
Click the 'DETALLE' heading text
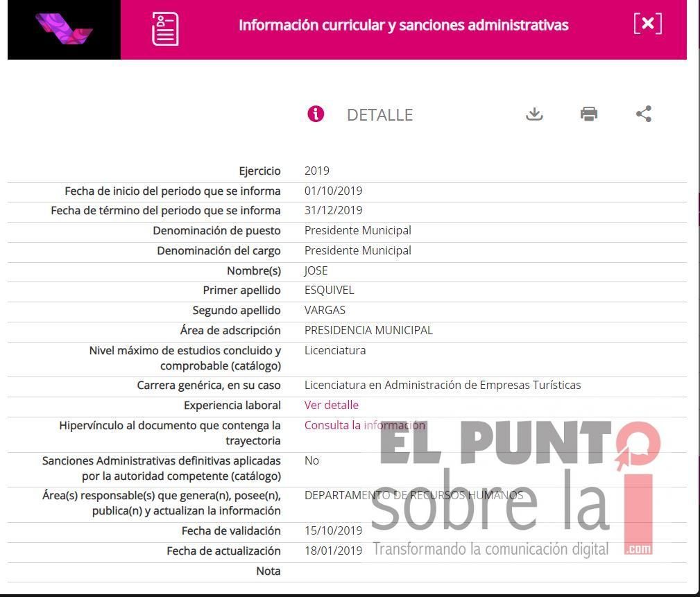pyautogui.click(x=380, y=115)
